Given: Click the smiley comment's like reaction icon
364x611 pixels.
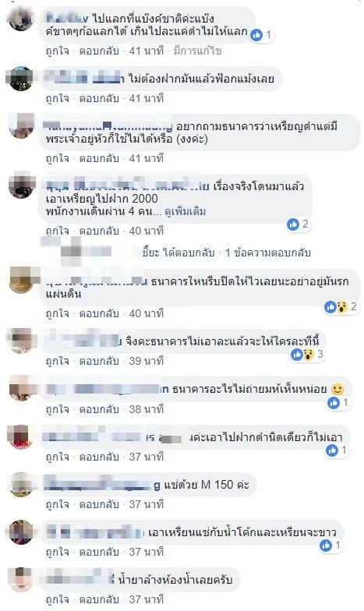Looking at the screenshot, I should coord(334,402).
